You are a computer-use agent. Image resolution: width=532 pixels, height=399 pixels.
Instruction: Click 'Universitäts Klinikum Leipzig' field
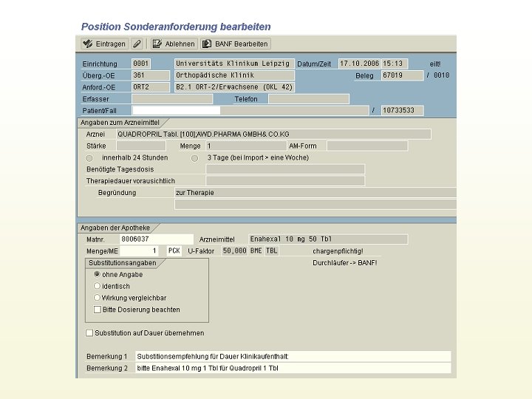click(234, 64)
